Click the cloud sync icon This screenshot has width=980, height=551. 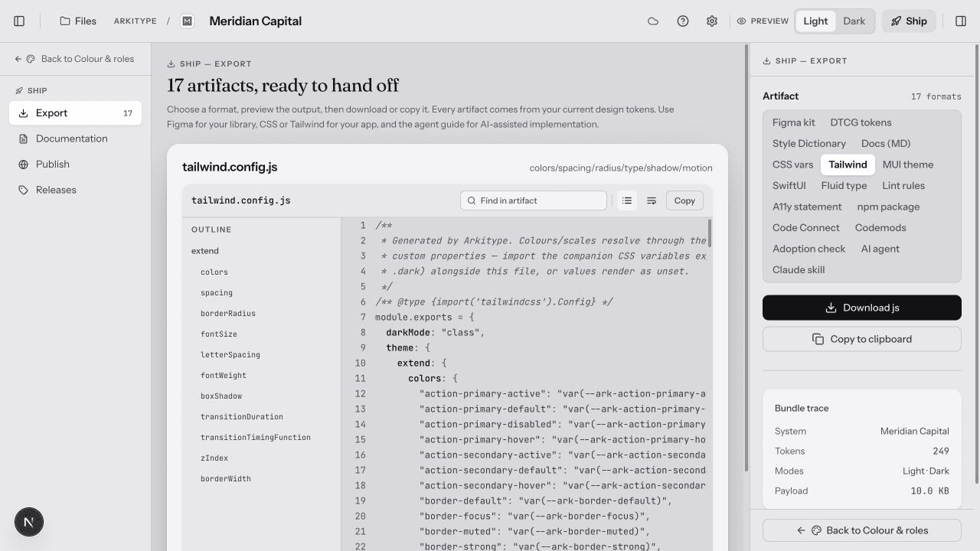653,21
